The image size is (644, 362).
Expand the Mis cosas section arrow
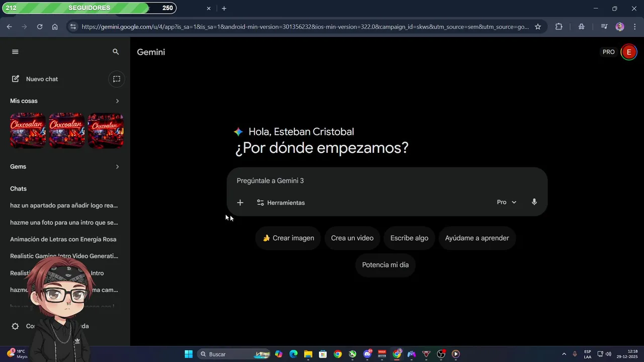[117, 101]
